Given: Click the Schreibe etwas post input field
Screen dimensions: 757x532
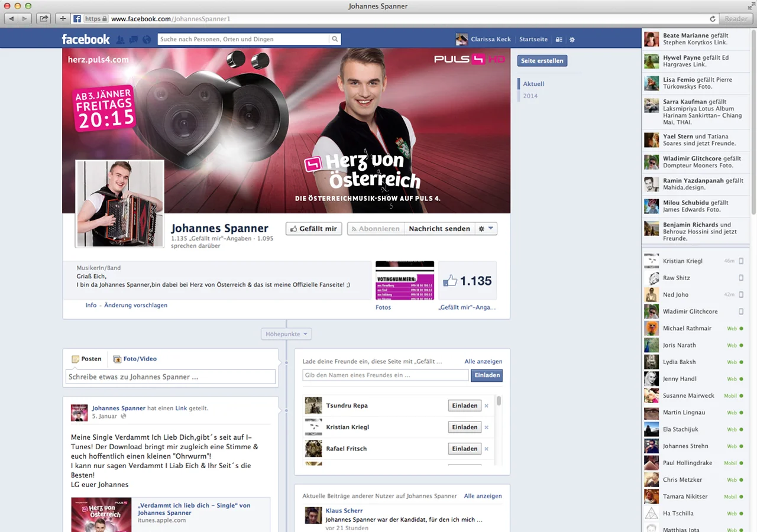Looking at the screenshot, I should click(170, 377).
